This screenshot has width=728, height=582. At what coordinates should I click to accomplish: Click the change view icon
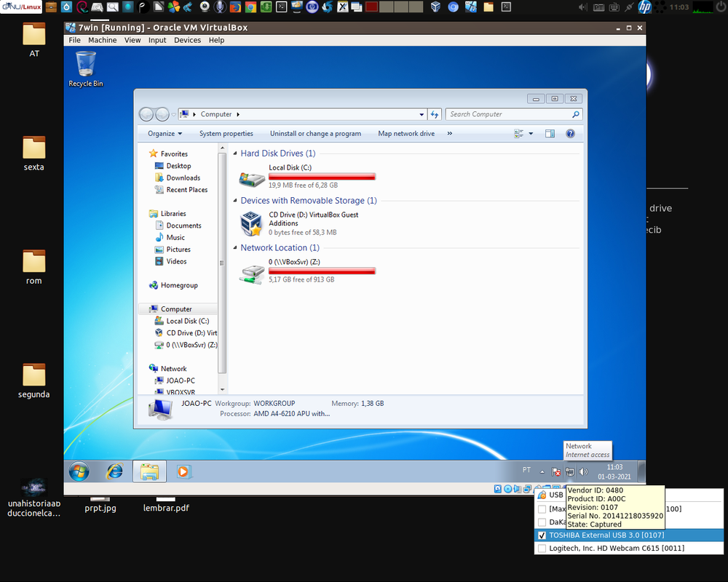pyautogui.click(x=518, y=134)
